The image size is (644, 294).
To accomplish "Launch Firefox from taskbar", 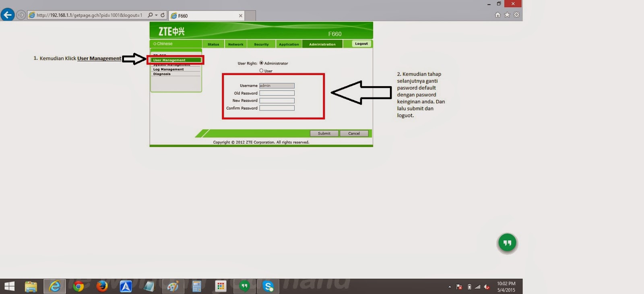I will 102,286.
